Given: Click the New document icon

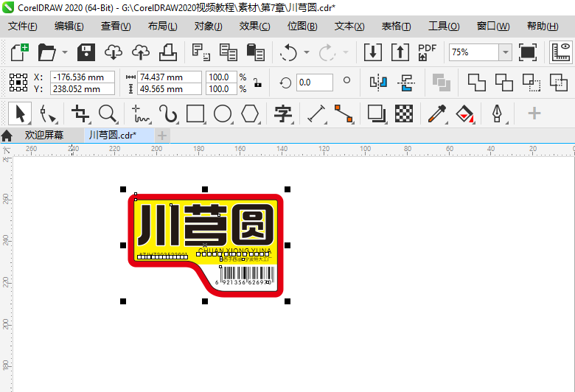Looking at the screenshot, I should point(19,52).
